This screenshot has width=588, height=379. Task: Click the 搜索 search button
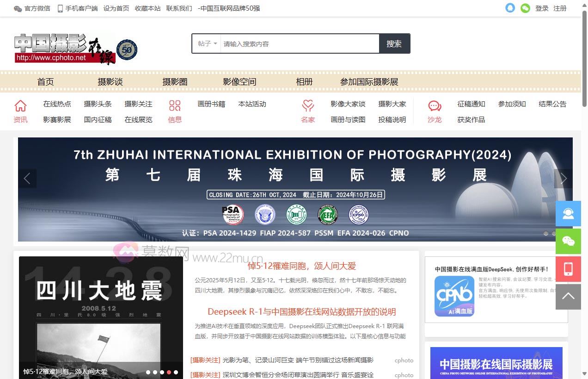pos(394,43)
